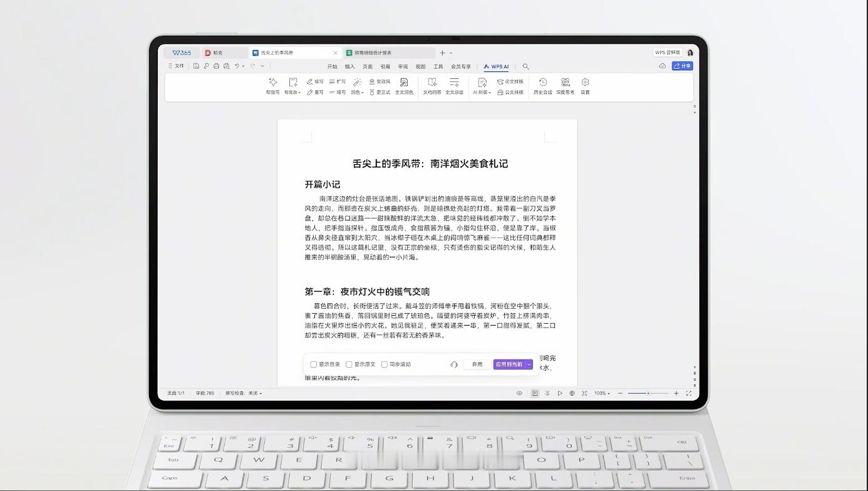Image resolution: width=868 pixels, height=491 pixels.
Task: Toggle outline view button
Action: click(547, 393)
